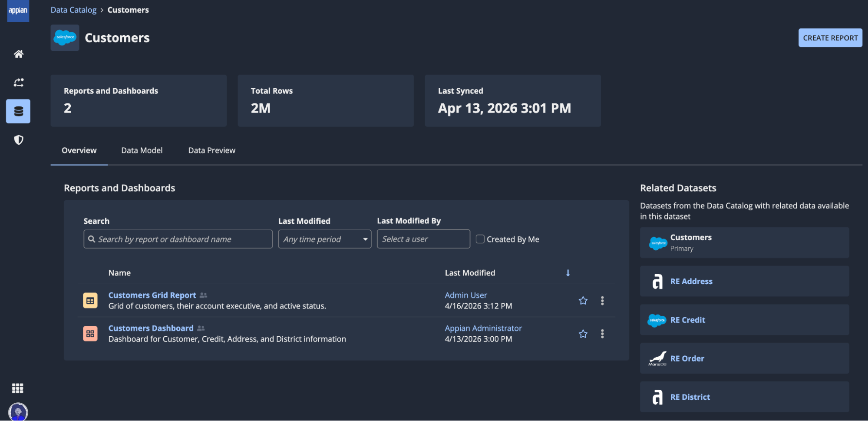868x421 pixels.
Task: Navigate to Data Catalog breadcrumb
Action: (73, 10)
